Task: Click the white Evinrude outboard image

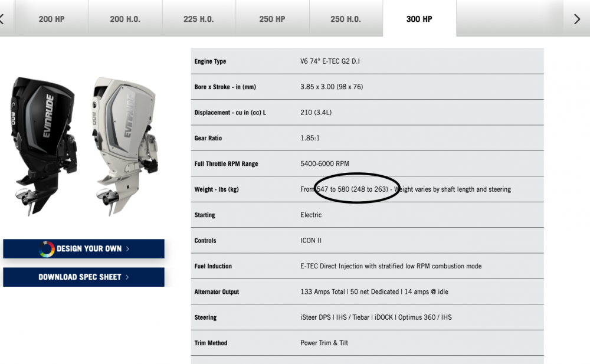Action: tap(125, 146)
